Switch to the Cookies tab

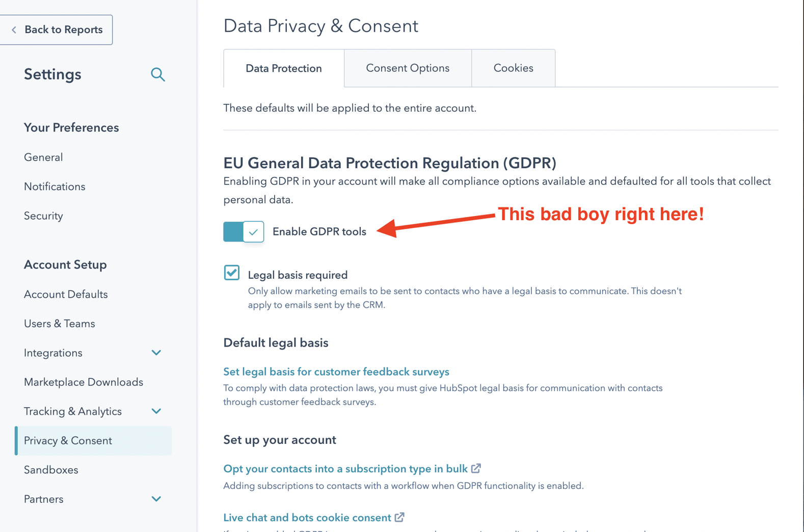point(513,68)
